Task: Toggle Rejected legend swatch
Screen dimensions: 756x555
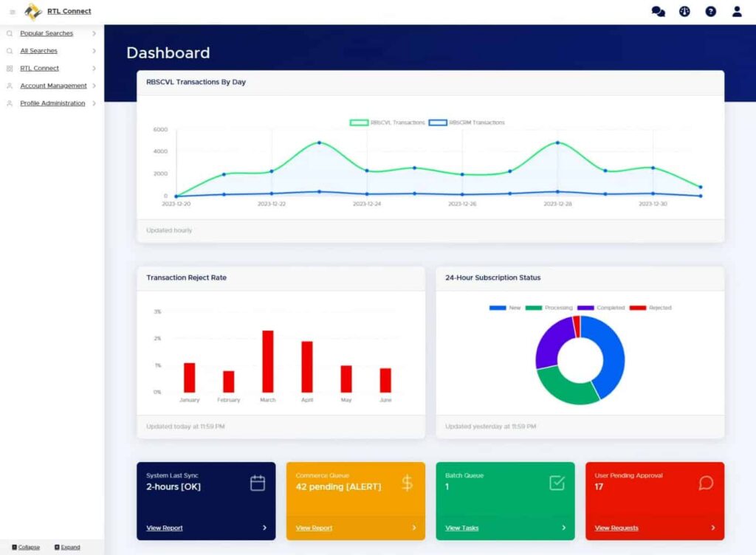Action: [637, 308]
